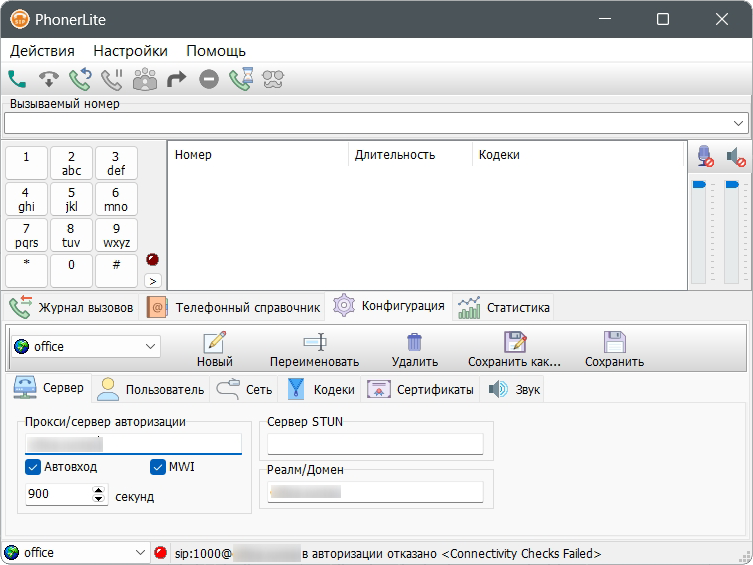Click the Сохранить как... button
This screenshot has height=565, width=753.
(514, 349)
